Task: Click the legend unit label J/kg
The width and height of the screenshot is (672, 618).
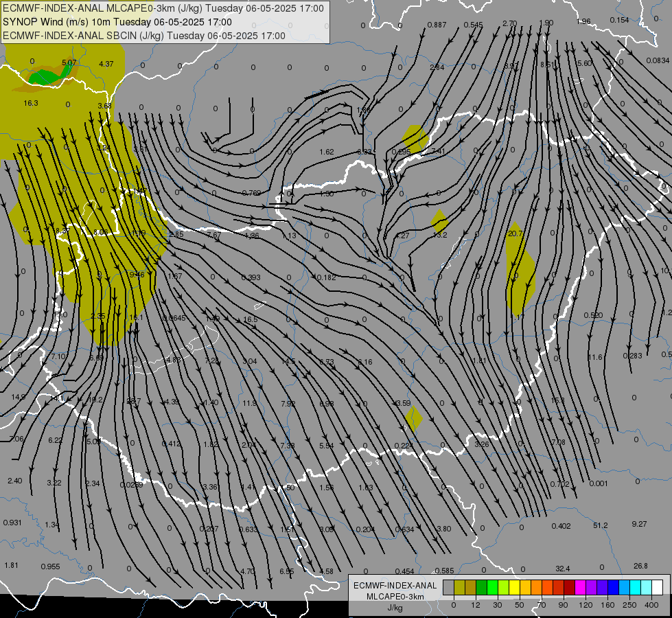Action: point(395,608)
